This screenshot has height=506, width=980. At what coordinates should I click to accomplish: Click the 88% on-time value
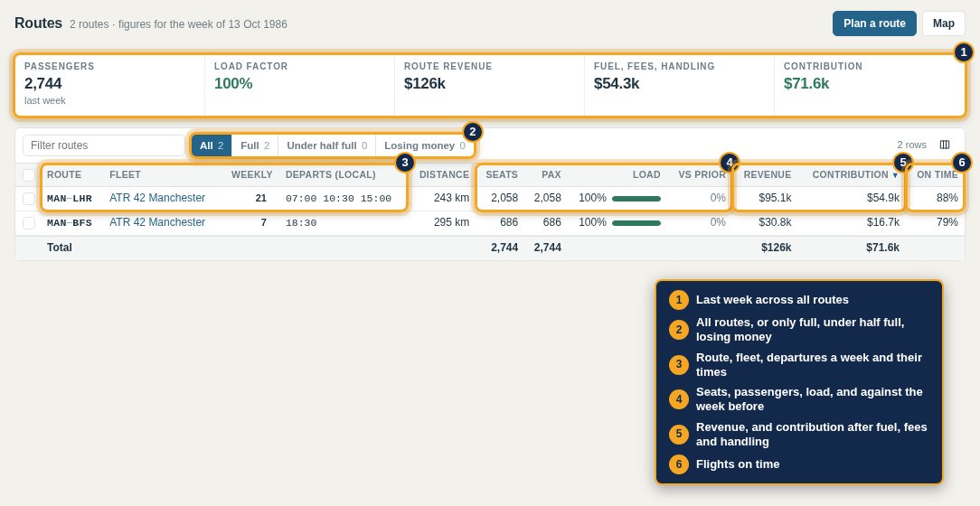pos(947,198)
